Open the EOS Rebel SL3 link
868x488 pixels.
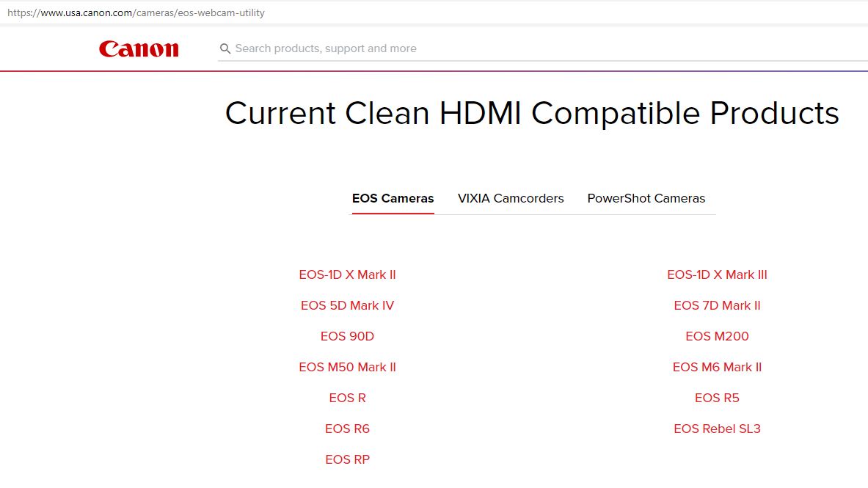[717, 429]
